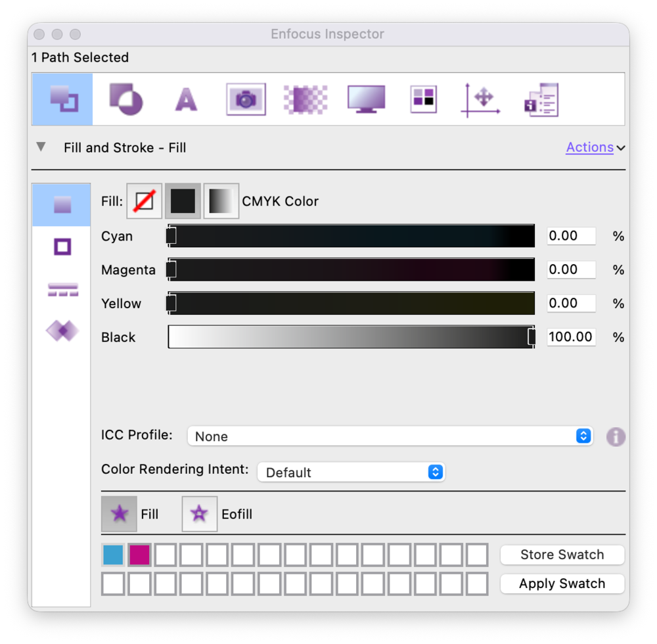Open the Transparency category icon with overlapping shapes
Viewport: 657px width, 644px height.
pyautogui.click(x=125, y=99)
